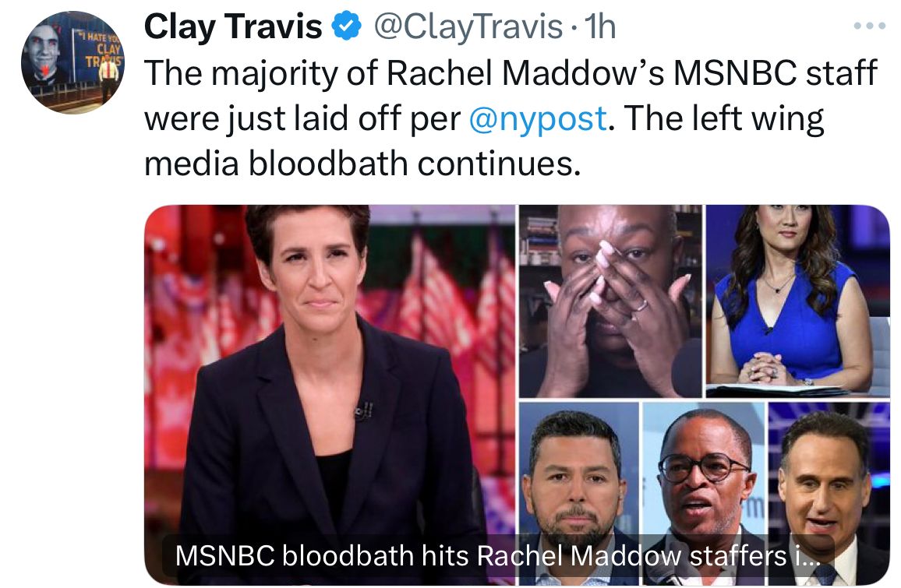Follow the @nypost mention link
901x588 pixels.
[537, 119]
